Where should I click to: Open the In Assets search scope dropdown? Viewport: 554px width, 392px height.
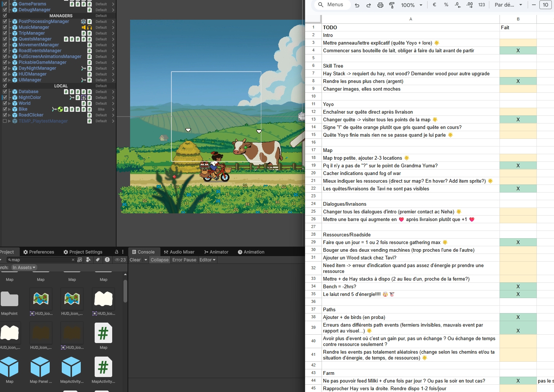point(24,267)
